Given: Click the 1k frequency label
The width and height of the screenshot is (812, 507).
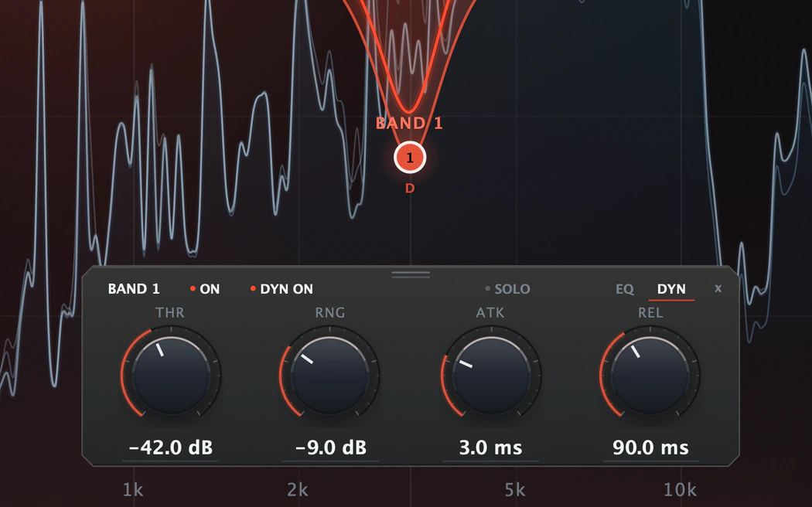Looking at the screenshot, I should point(132,489).
